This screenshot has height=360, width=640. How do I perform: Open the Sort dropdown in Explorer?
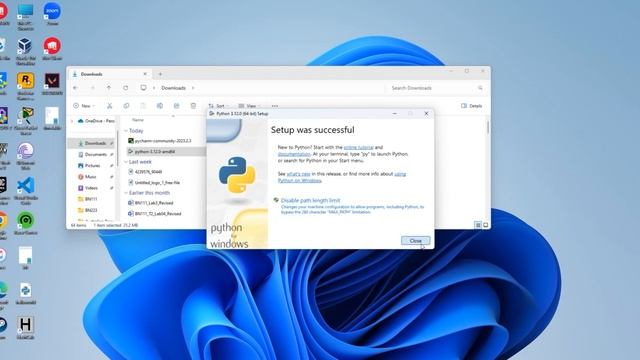click(219, 106)
